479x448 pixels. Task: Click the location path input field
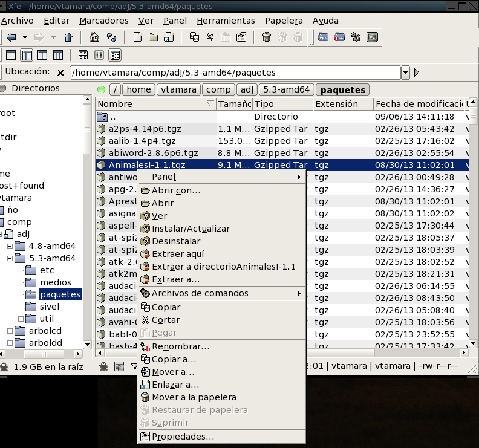coord(235,73)
